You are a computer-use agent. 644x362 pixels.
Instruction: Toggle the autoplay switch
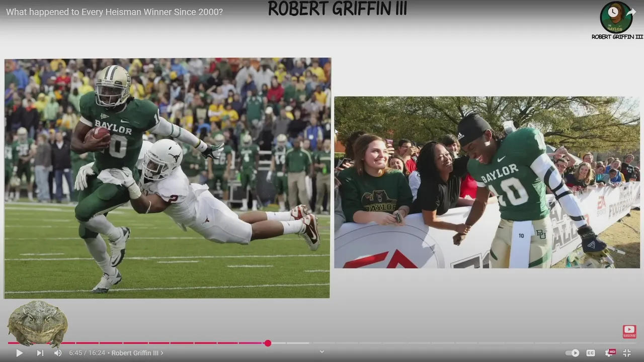coord(572,353)
